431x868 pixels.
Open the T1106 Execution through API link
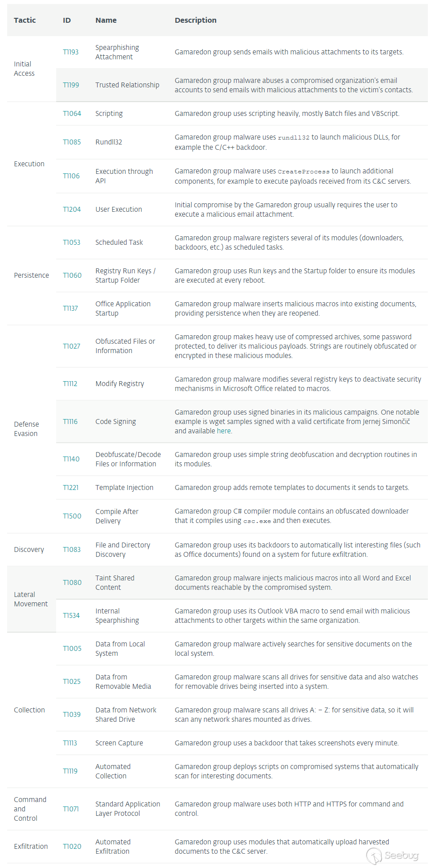click(x=71, y=176)
